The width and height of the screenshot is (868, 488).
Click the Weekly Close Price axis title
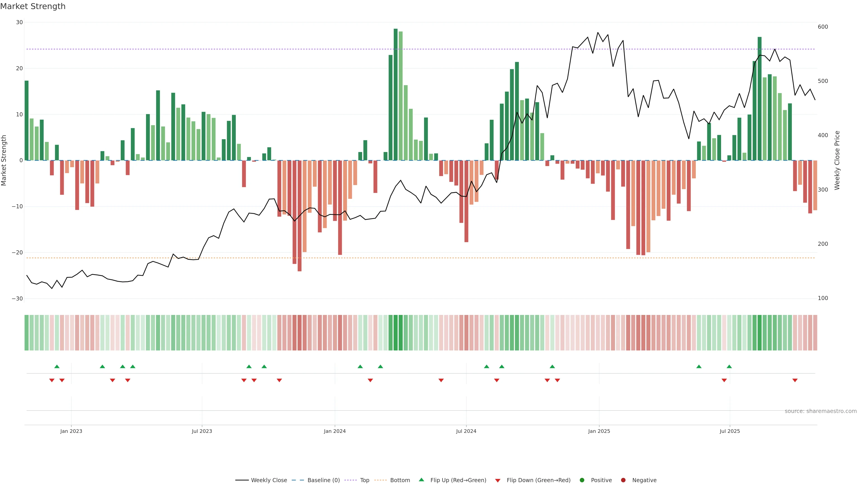837,160
